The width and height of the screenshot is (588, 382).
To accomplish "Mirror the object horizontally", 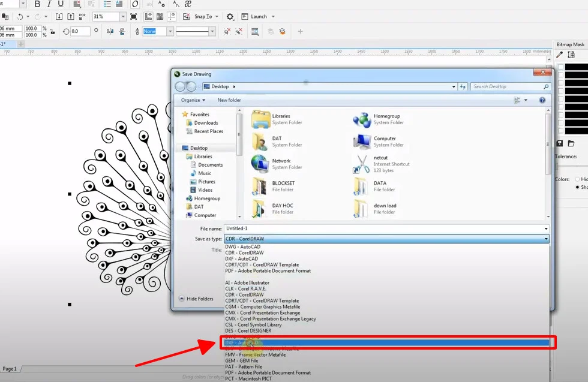I will click(x=110, y=32).
